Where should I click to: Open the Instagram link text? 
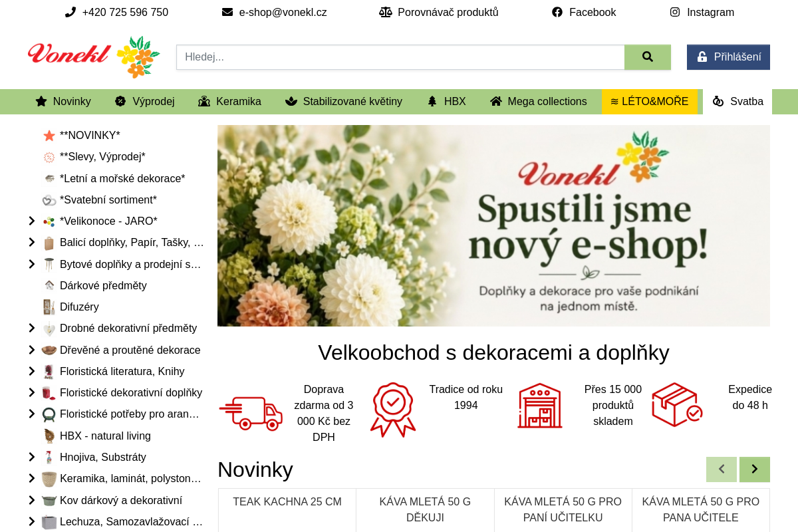(x=710, y=12)
